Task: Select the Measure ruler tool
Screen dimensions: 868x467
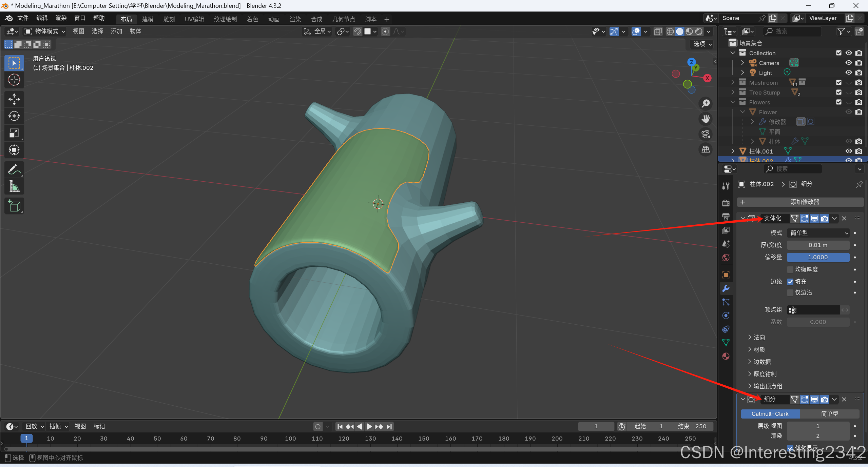Action: (14, 186)
